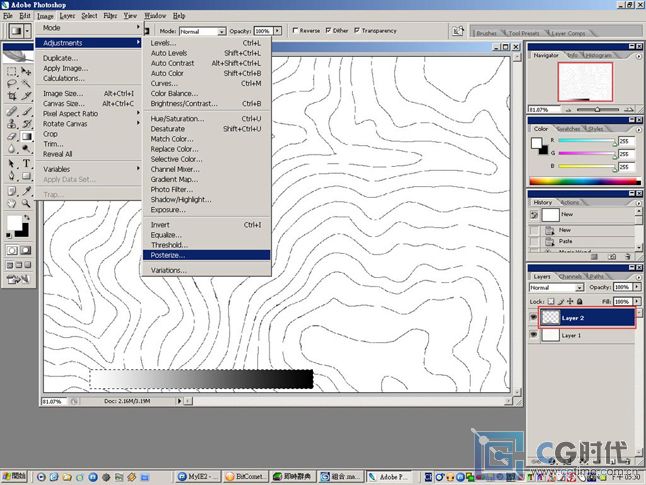The image size is (646, 485).
Task: Choose Hue/Saturation from the submenu
Action: (207, 119)
